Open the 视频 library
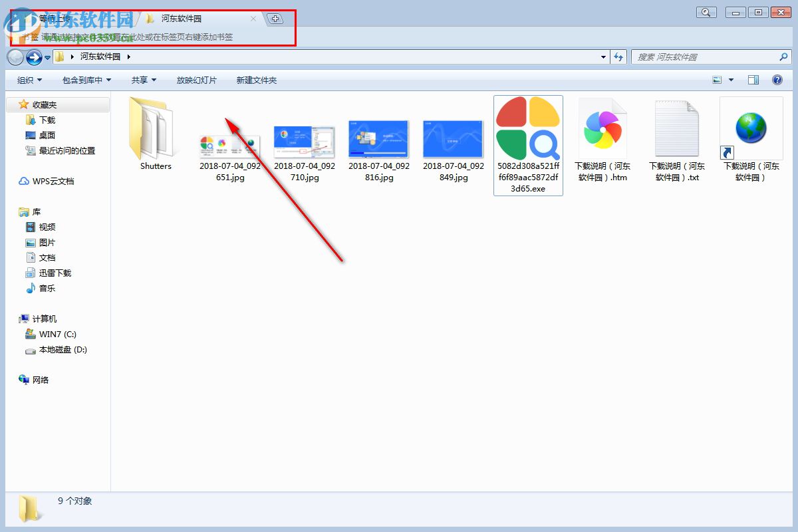The height and width of the screenshot is (532, 798). pyautogui.click(x=41, y=227)
